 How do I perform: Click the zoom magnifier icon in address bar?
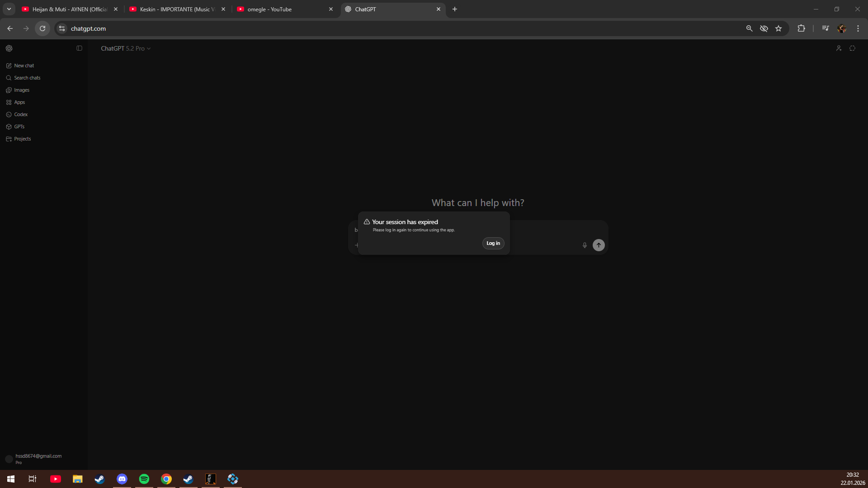tap(749, 28)
